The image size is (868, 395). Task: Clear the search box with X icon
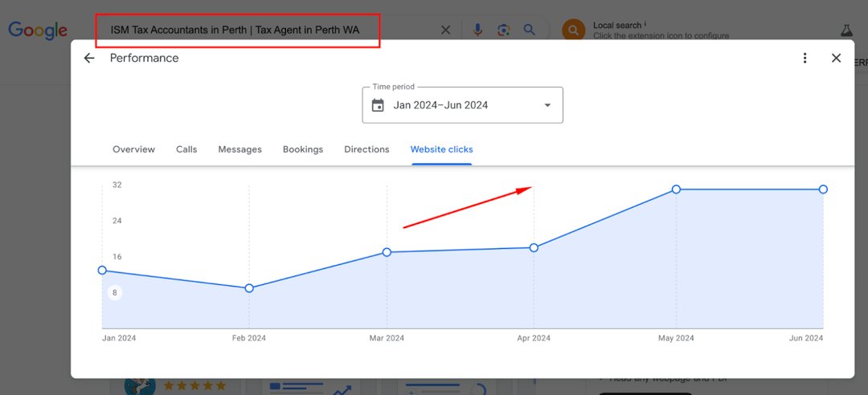point(445,30)
